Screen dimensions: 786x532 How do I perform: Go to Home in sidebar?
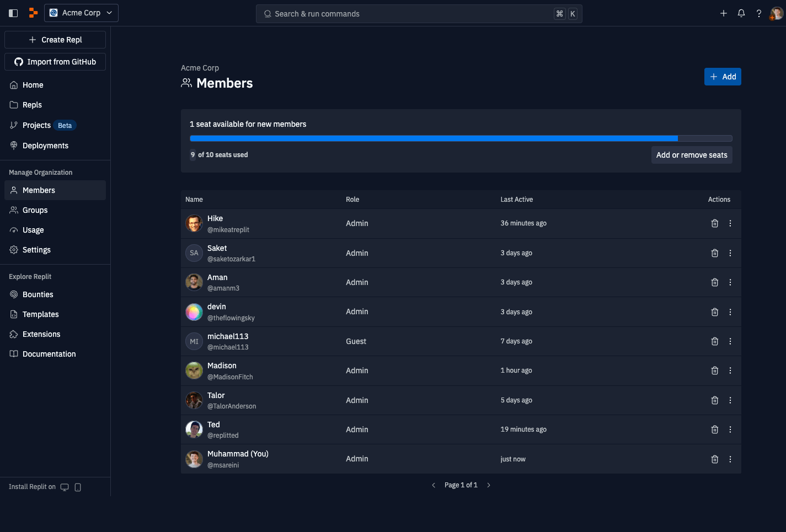55,85
